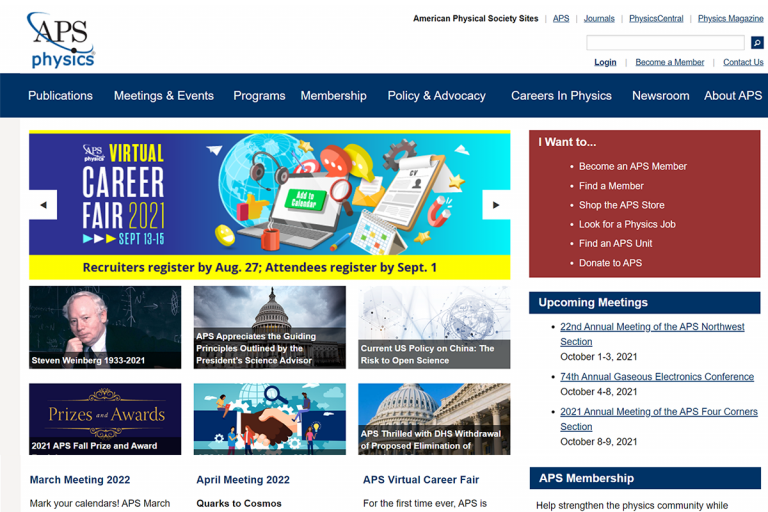Select Donate to APS link
The width and height of the screenshot is (768, 512).
point(610,263)
